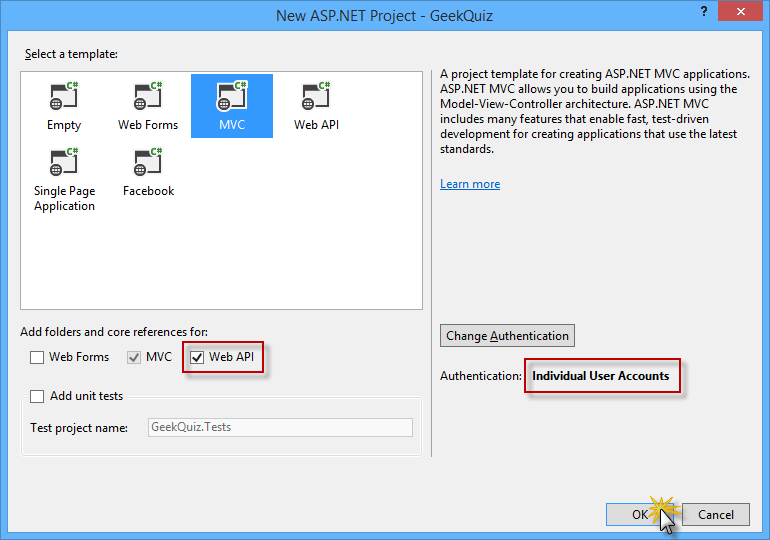This screenshot has height=540, width=770.
Task: Click the Test project name label
Action: click(x=79, y=428)
